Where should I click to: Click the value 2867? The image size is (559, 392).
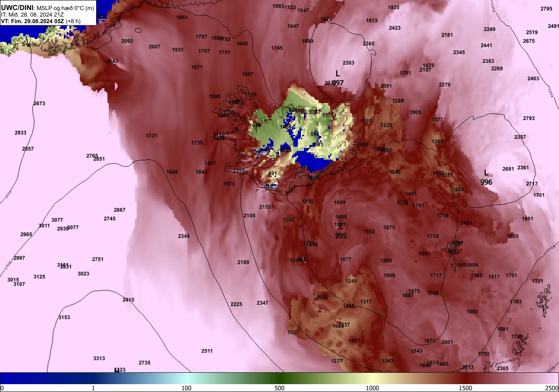pos(120,210)
